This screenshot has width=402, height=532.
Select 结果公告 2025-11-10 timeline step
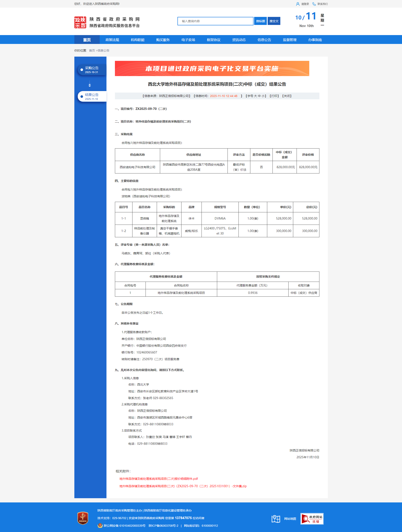(92, 97)
